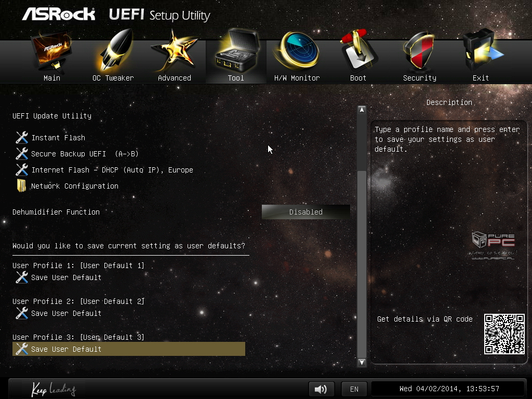Viewport: 532px width, 399px height.
Task: Click the Network Configuration folder icon
Action: (21, 185)
